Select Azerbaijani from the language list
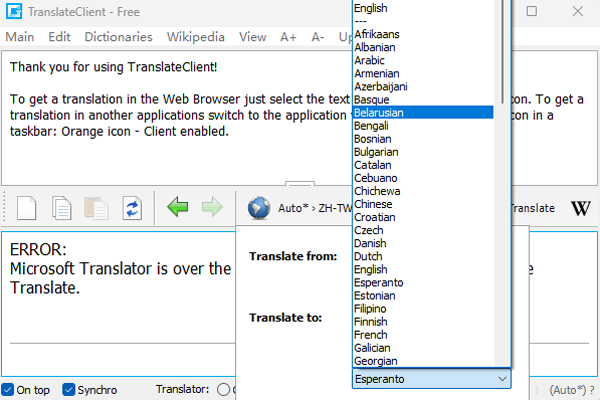Image resolution: width=600 pixels, height=400 pixels. pos(423,86)
